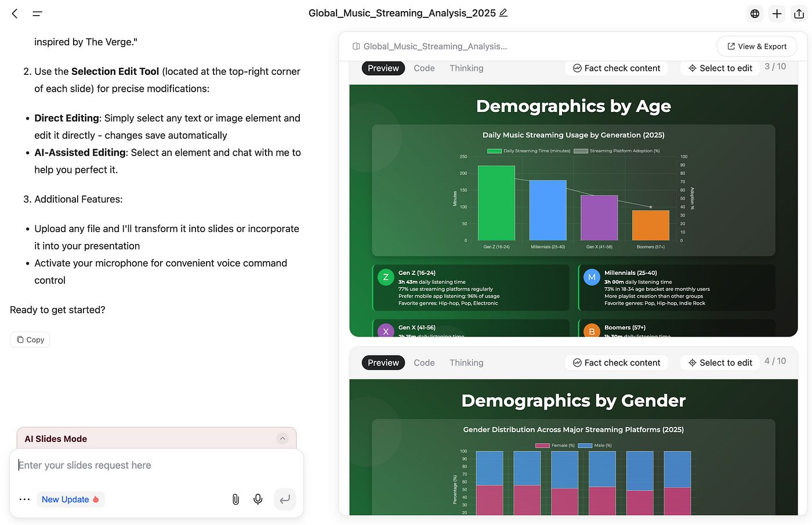Image resolution: width=812 pixels, height=525 pixels.
Task: Click the blue Millennials bar
Action: pyautogui.click(x=548, y=210)
